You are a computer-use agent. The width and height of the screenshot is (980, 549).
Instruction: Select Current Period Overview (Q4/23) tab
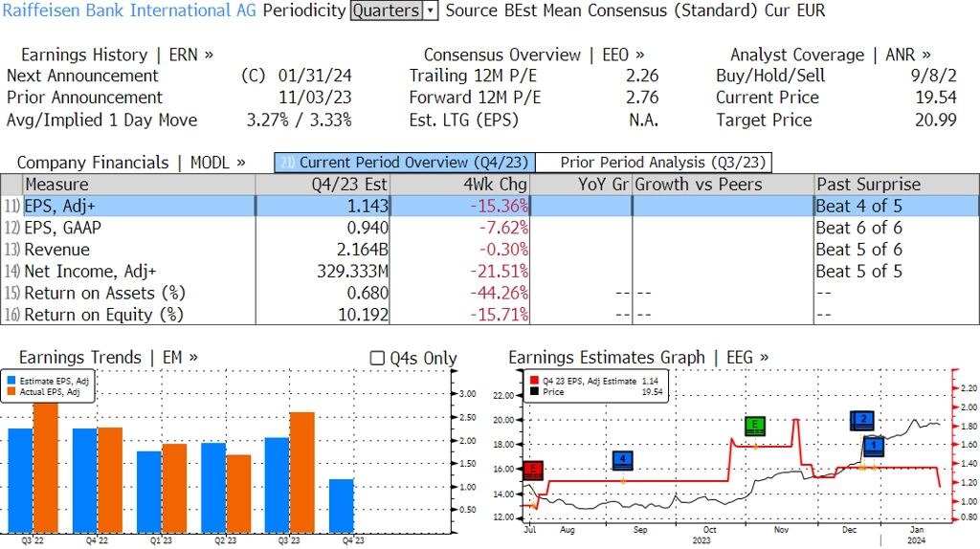(x=405, y=163)
